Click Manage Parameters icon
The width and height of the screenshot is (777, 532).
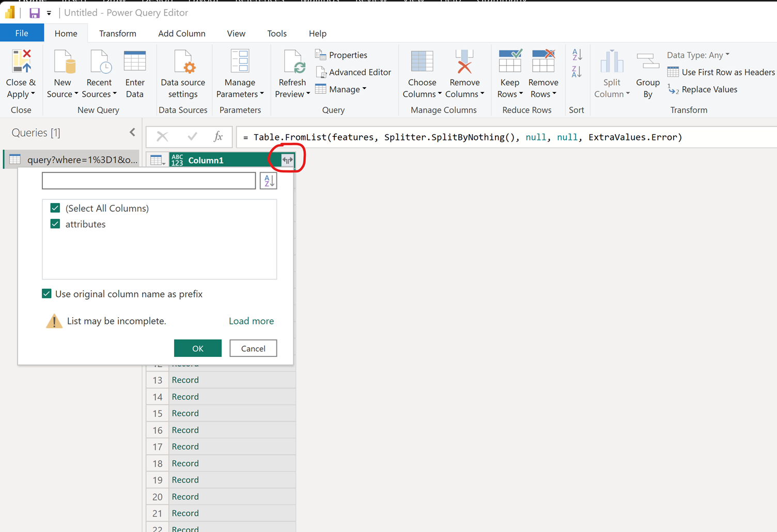point(240,62)
